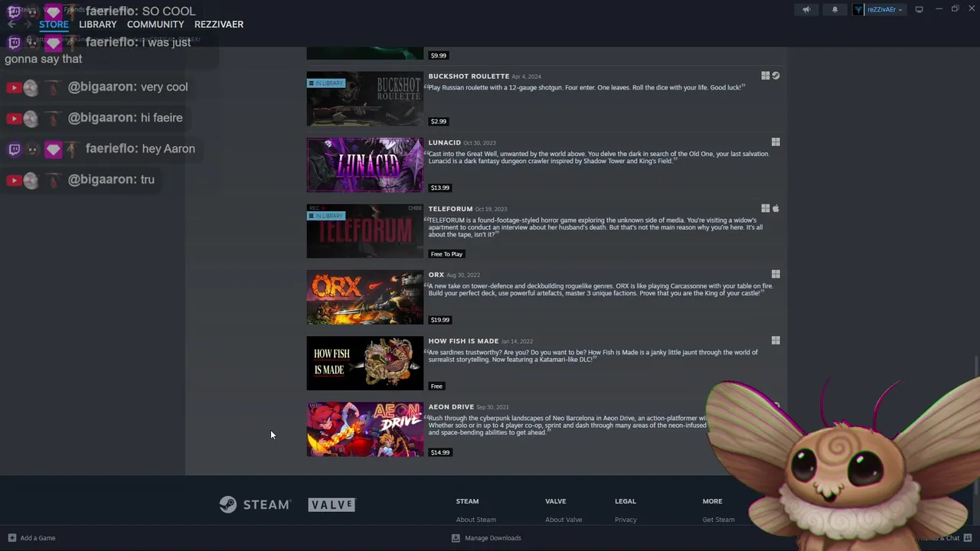Open the notifications bell
Viewport: 980px width, 551px height.
tap(835, 9)
